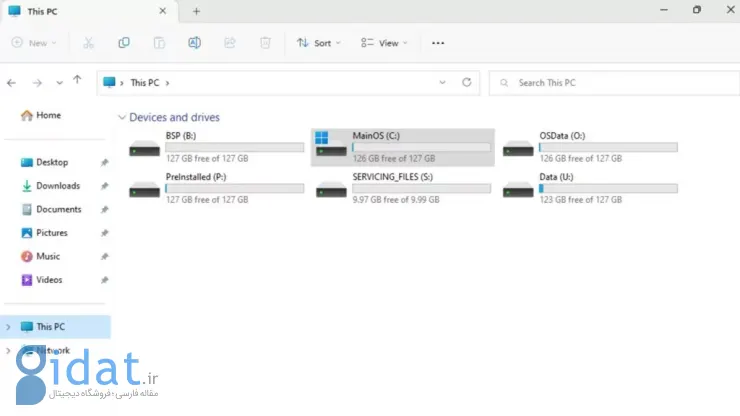
Task: Open the Sort dropdown menu
Action: pyautogui.click(x=319, y=43)
